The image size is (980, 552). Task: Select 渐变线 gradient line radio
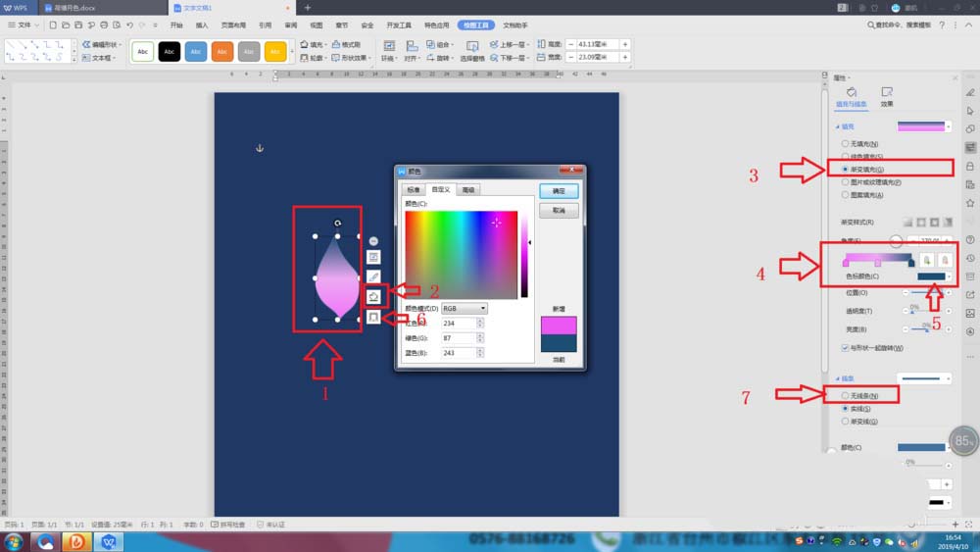tap(845, 422)
